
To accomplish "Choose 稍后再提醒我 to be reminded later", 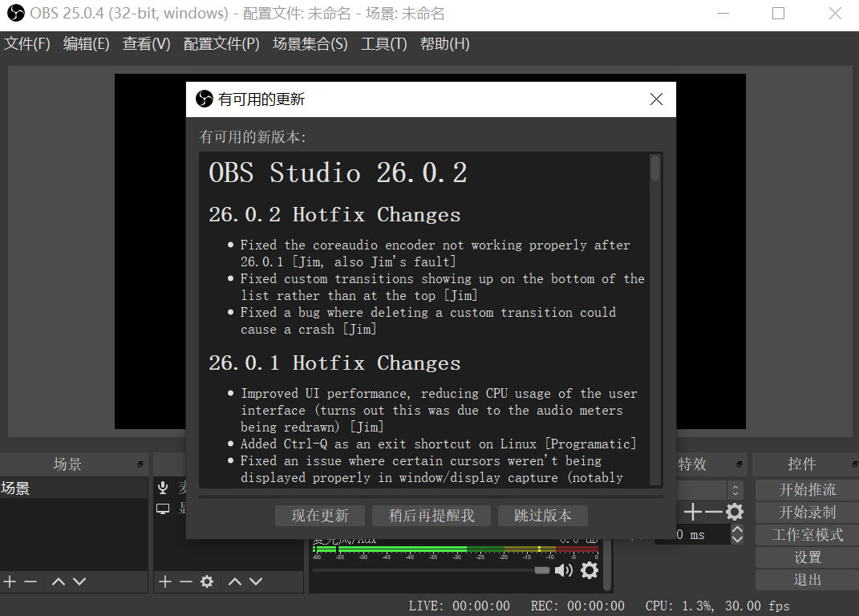I will 432,516.
